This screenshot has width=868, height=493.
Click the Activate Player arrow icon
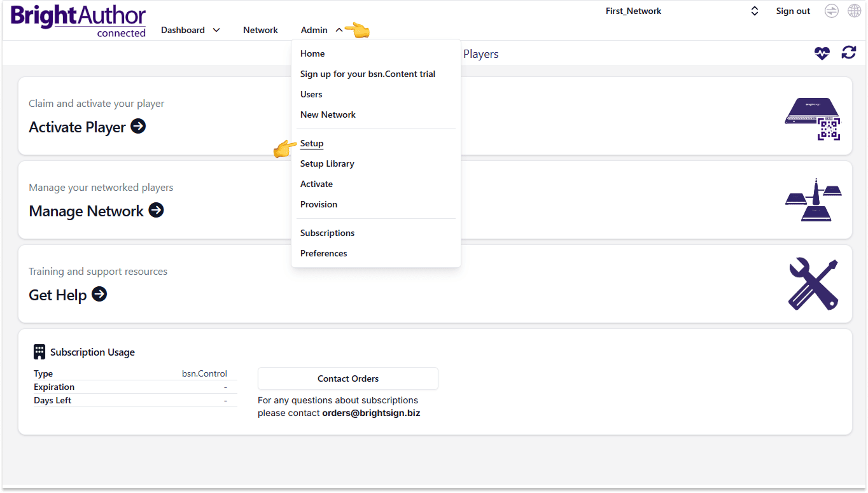coord(137,127)
